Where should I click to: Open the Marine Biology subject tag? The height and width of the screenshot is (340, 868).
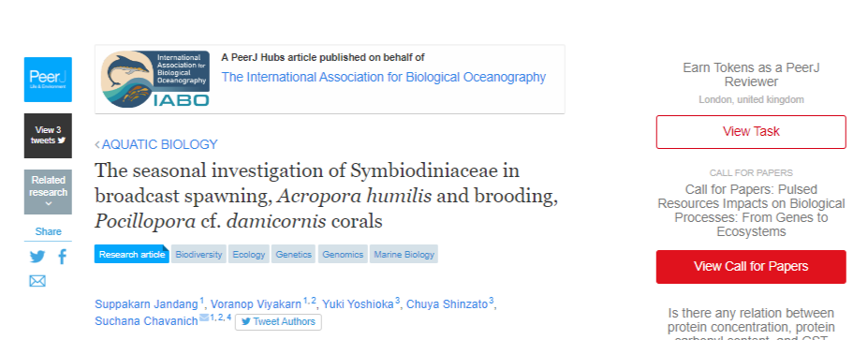[x=405, y=254]
